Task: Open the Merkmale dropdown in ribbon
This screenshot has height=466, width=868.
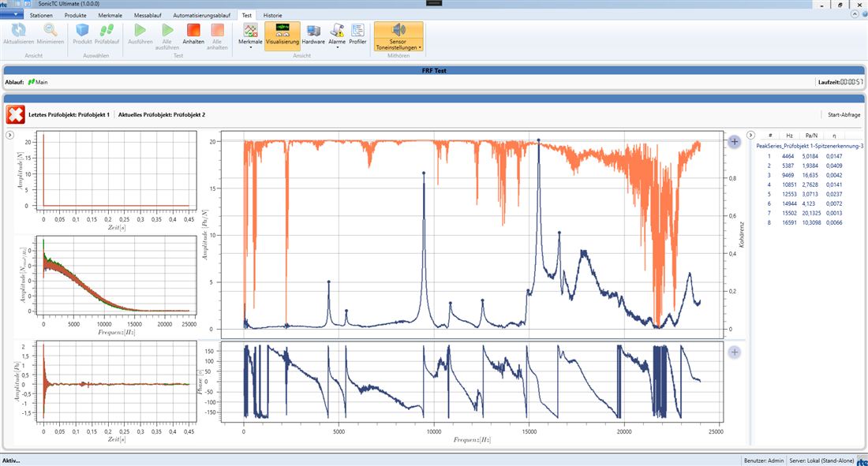Action: [250, 36]
